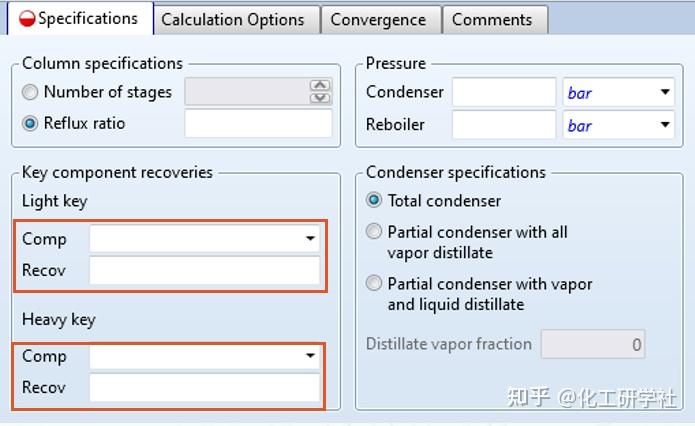This screenshot has width=695, height=426.
Task: Expand the Light key Comp dropdown
Action: tap(204, 238)
